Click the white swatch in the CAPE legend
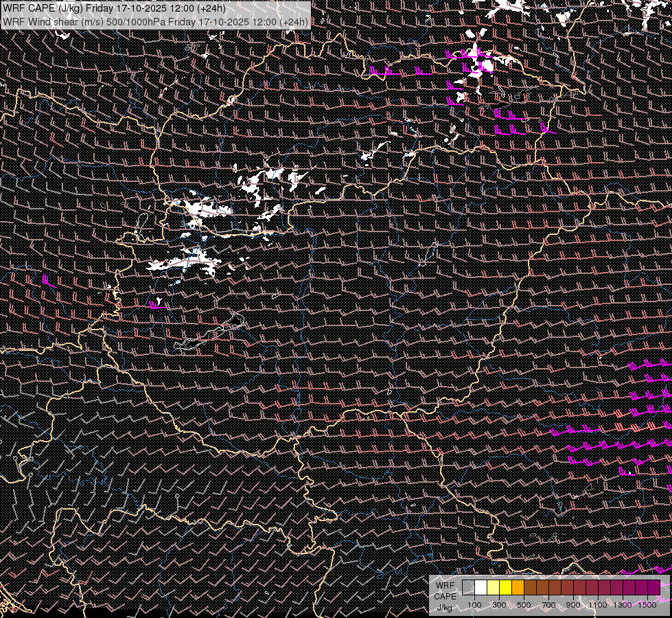Screen dimensions: 672x618 pos(480,587)
